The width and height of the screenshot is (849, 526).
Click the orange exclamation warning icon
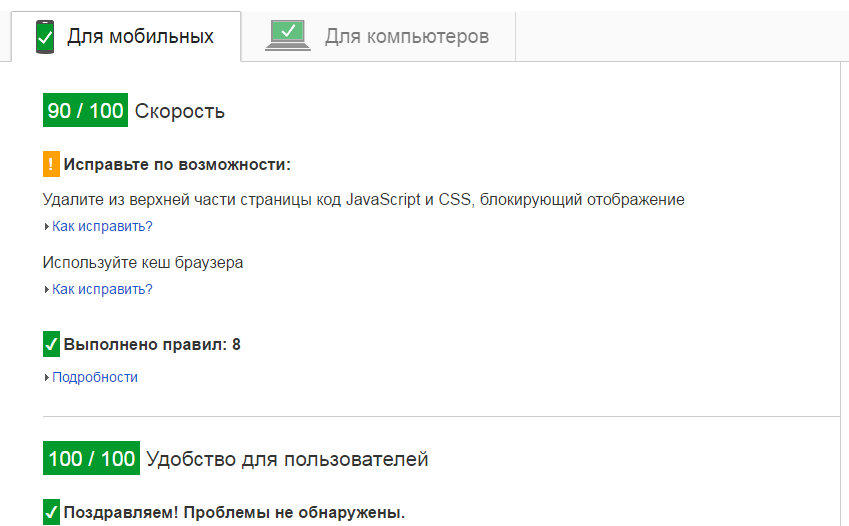pyautogui.click(x=52, y=164)
